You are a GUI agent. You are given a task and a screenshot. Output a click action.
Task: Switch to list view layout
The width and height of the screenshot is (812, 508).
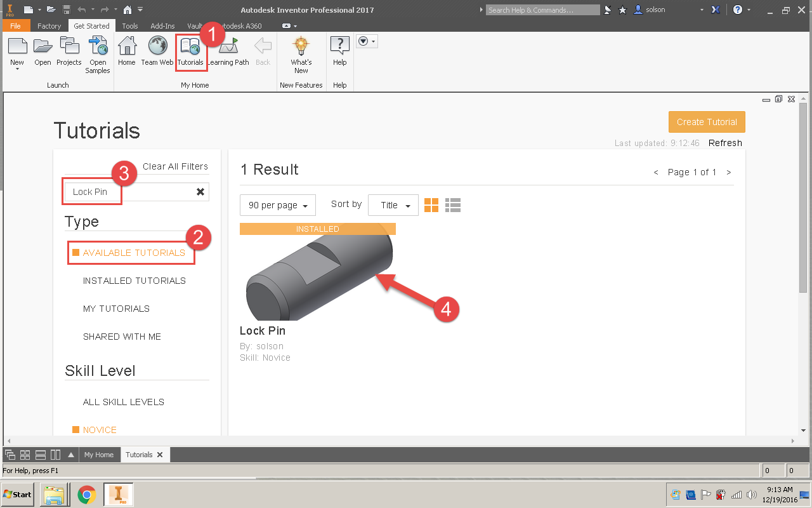[x=453, y=204]
